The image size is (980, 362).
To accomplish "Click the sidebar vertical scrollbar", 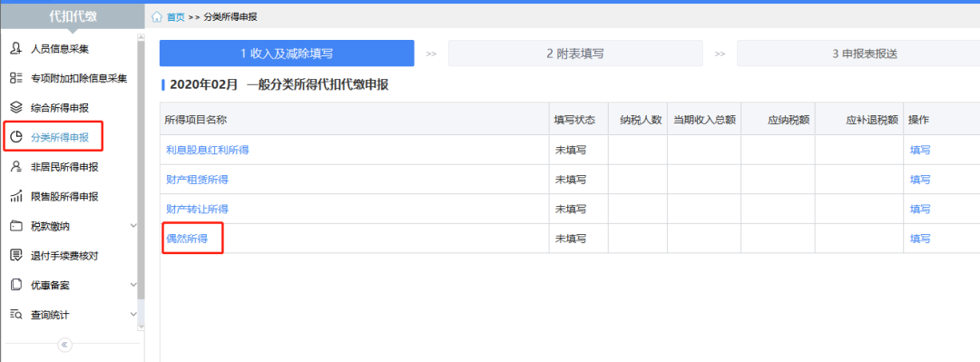I will 141,181.
